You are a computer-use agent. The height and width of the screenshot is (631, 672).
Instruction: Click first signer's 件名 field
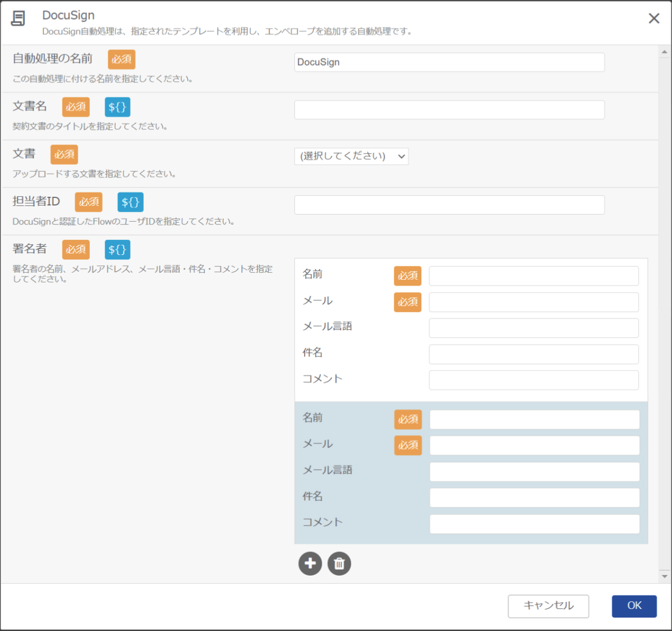(x=534, y=355)
